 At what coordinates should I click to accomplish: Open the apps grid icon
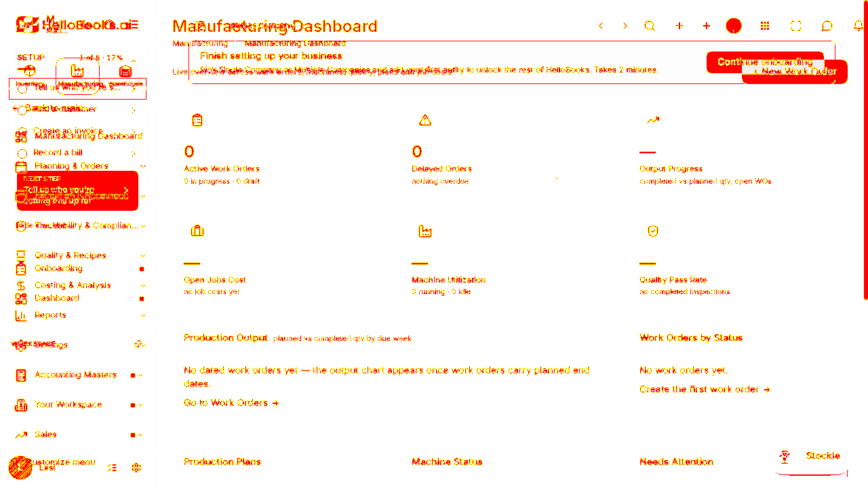(765, 26)
